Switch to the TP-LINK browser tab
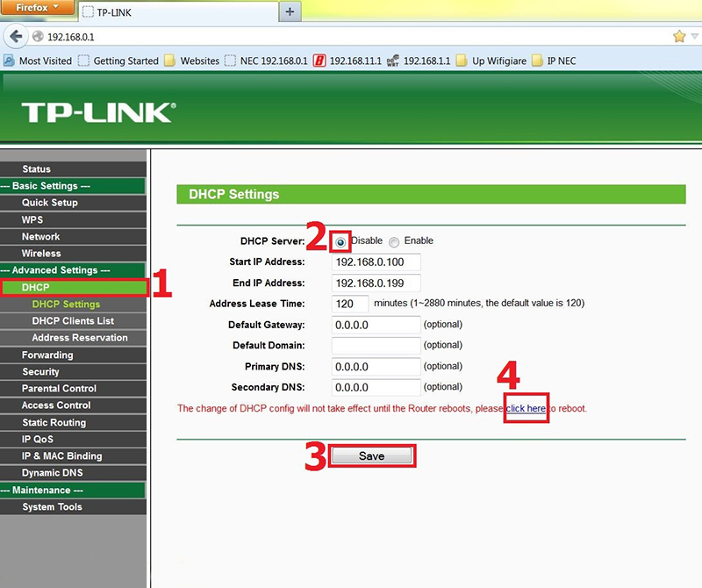This screenshot has width=702, height=588. tap(178, 12)
